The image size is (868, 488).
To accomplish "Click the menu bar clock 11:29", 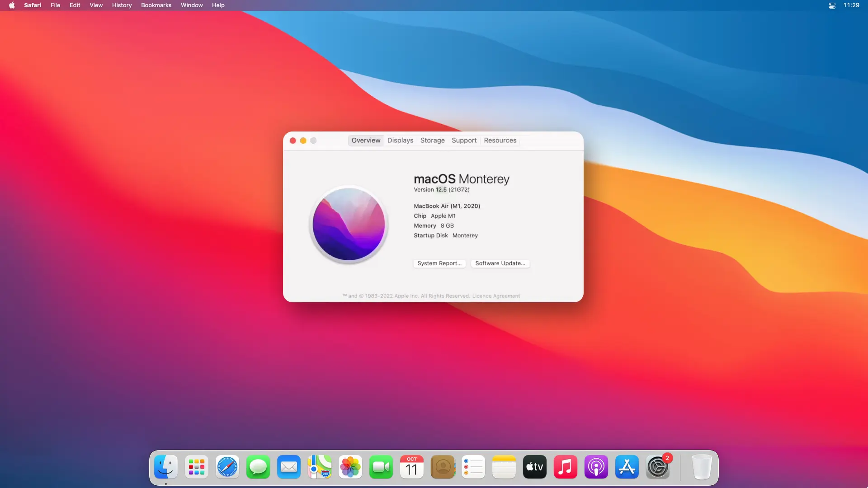I will [x=851, y=5].
